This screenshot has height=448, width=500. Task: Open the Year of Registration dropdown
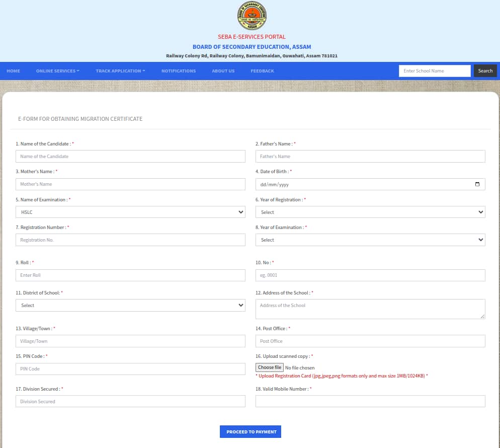tap(370, 212)
